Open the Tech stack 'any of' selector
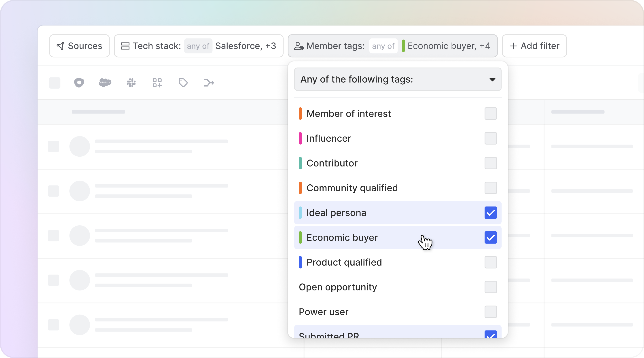This screenshot has height=358, width=644. click(x=198, y=46)
